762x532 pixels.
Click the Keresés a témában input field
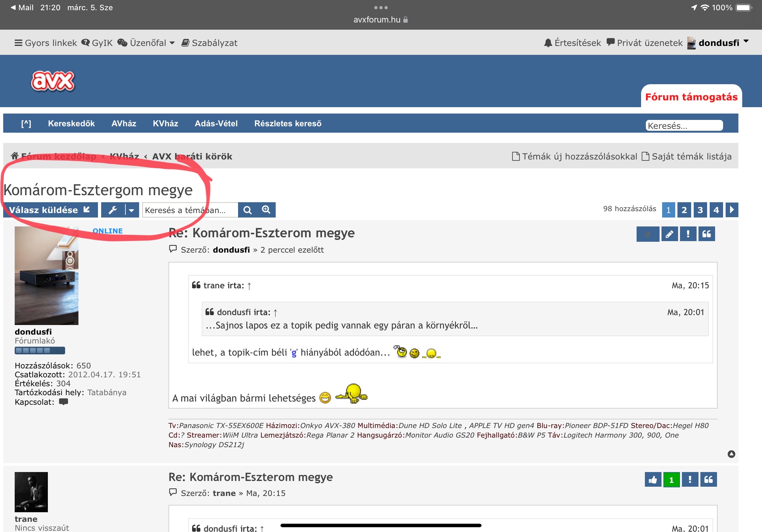pyautogui.click(x=190, y=210)
